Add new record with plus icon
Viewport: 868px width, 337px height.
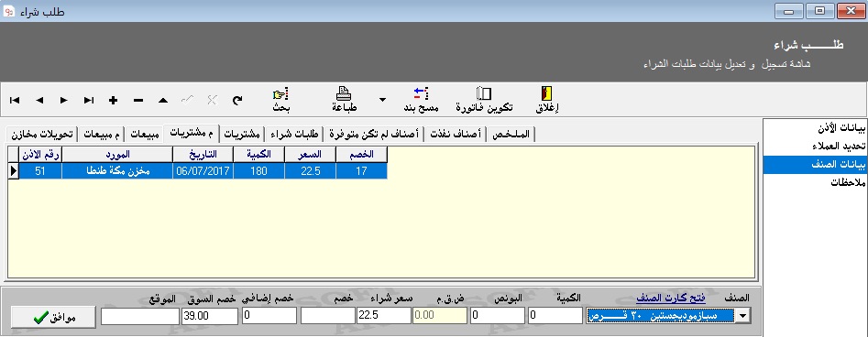[114, 100]
